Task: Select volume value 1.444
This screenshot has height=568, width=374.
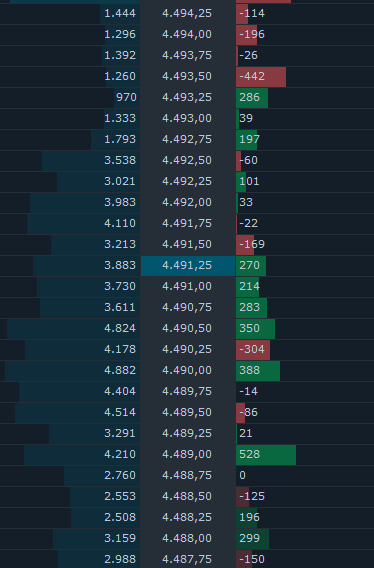Action: pyautogui.click(x=120, y=13)
